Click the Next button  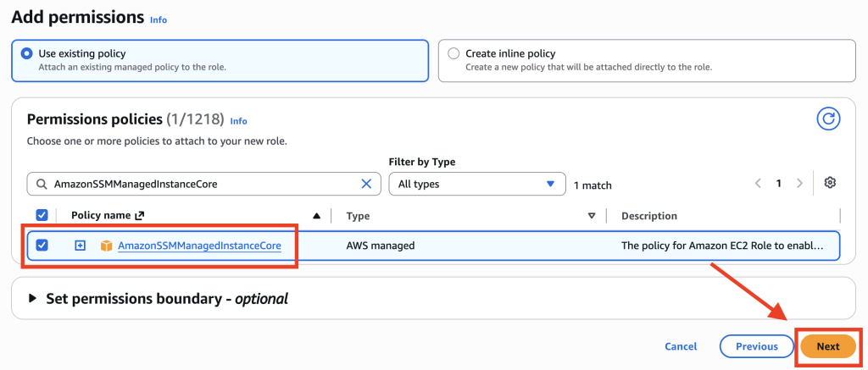[828, 347]
